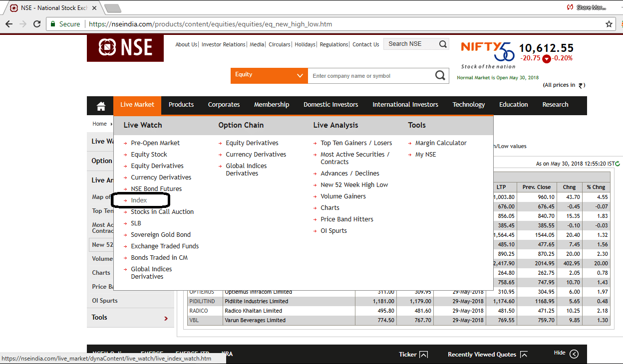The image size is (623, 364).
Task: Click the PIDILITIND symbol in table
Action: 202,301
